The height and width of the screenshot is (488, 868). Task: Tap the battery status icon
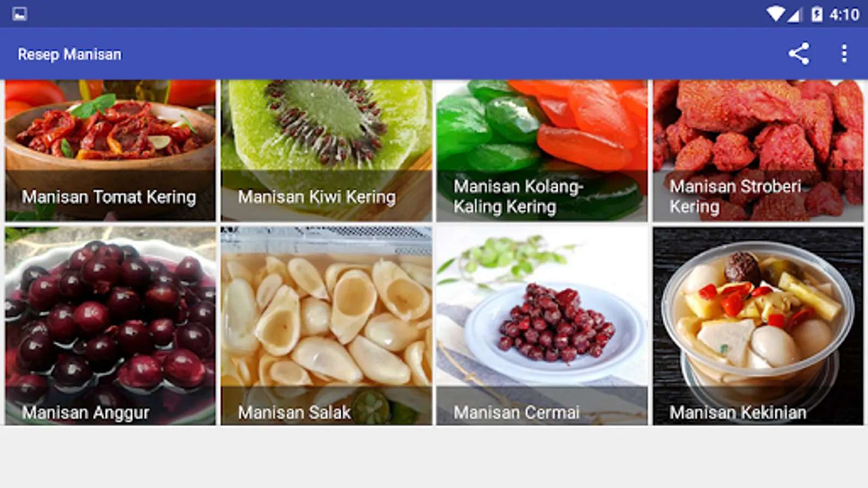(816, 14)
